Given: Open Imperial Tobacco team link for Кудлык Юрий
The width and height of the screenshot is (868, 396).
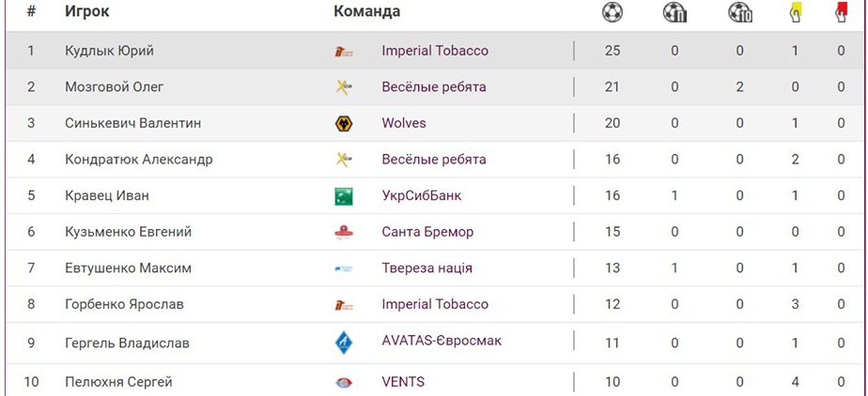Looking at the screenshot, I should (x=435, y=51).
